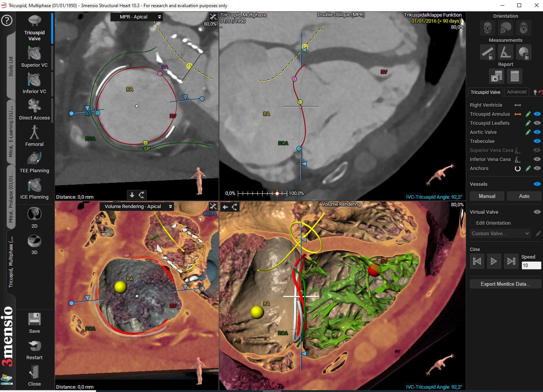
Task: Open the angle measurement tool
Action: 505,52
